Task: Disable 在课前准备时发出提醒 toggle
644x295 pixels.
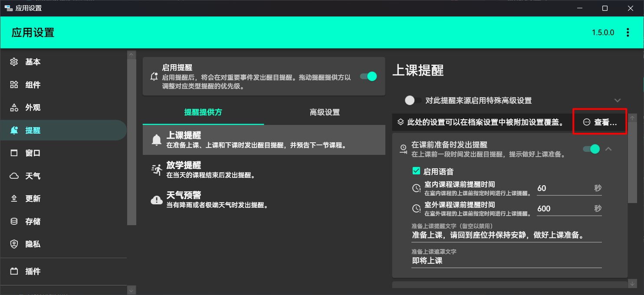Action: point(591,149)
